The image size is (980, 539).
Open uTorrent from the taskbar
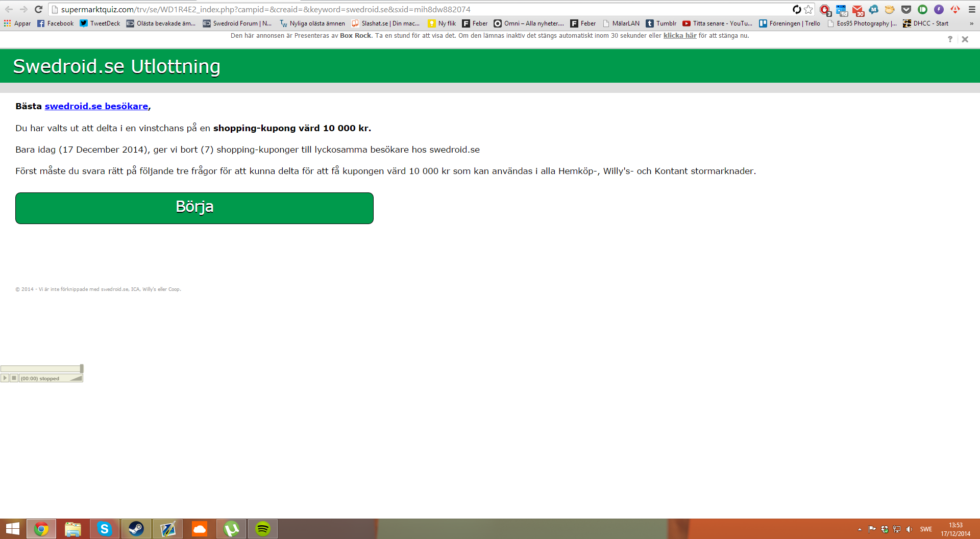[231, 529]
